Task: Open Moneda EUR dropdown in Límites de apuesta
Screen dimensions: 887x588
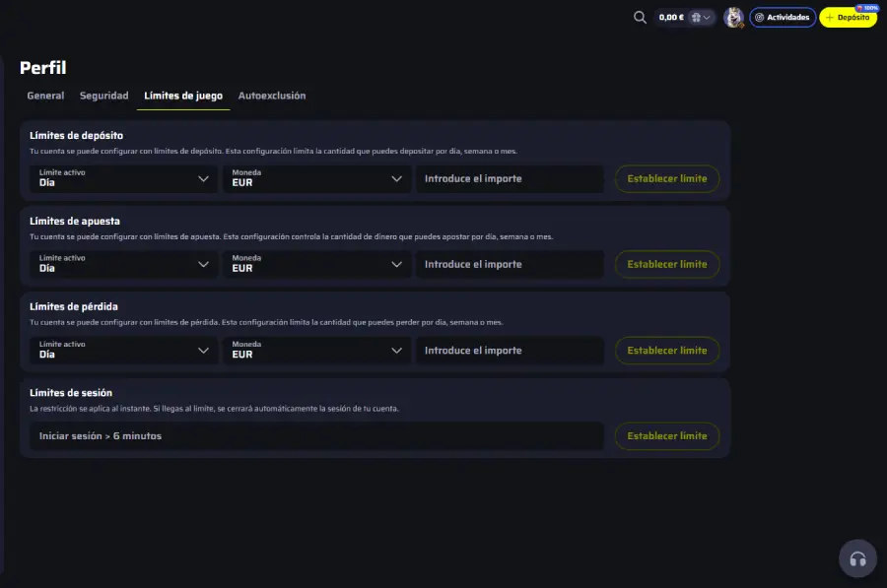Action: [x=315, y=264]
